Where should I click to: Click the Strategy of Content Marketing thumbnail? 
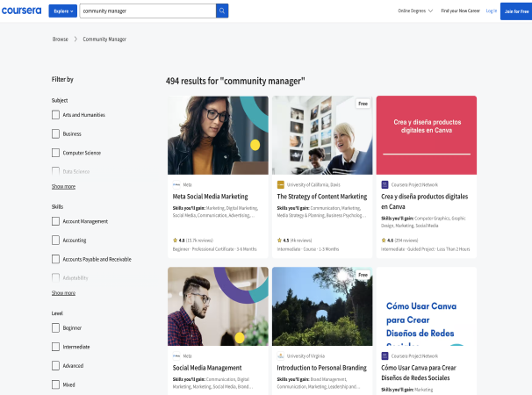322,135
